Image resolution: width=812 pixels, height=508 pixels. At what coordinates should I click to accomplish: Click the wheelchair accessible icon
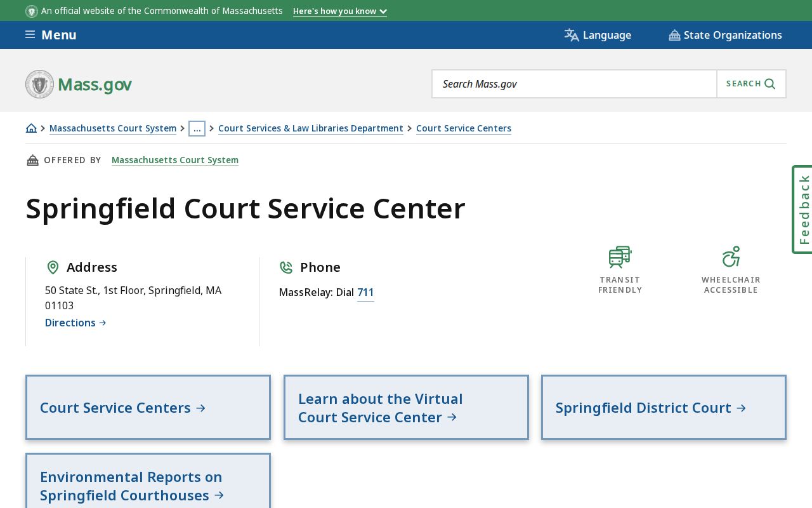(731, 257)
